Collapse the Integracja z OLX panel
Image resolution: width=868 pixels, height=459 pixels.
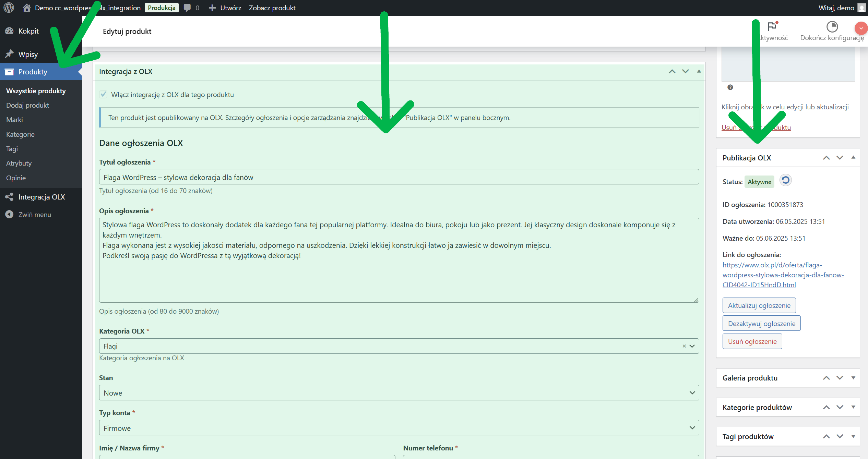coord(699,71)
